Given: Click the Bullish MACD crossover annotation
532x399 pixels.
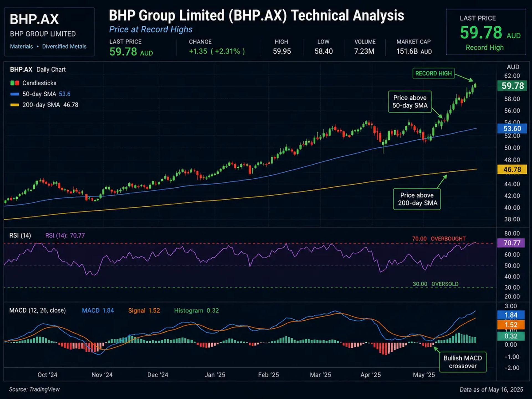Looking at the screenshot, I should point(463,362).
